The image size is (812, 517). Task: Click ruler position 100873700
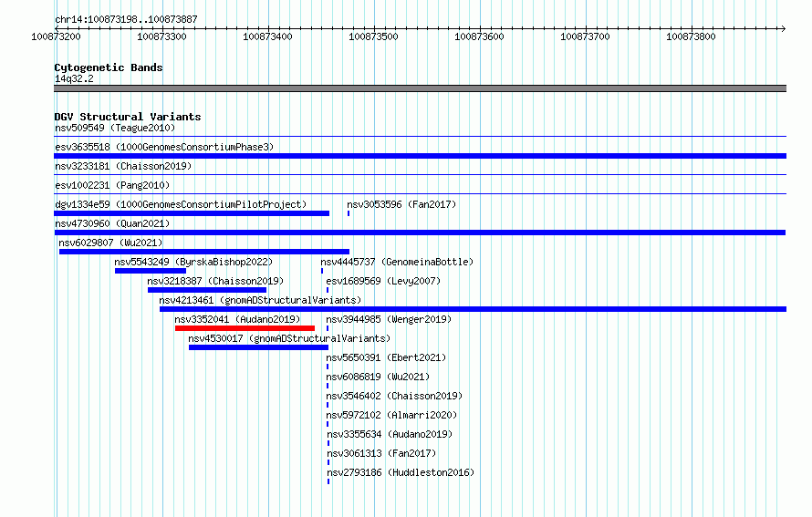click(x=585, y=36)
